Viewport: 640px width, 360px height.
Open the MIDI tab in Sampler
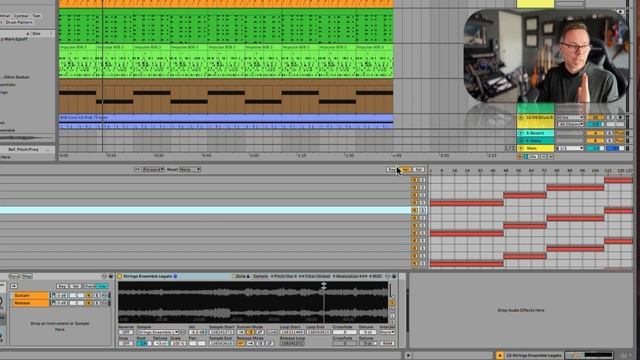(376, 276)
